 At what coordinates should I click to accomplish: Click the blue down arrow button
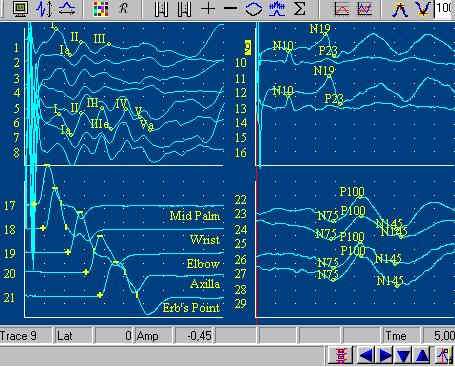403,355
